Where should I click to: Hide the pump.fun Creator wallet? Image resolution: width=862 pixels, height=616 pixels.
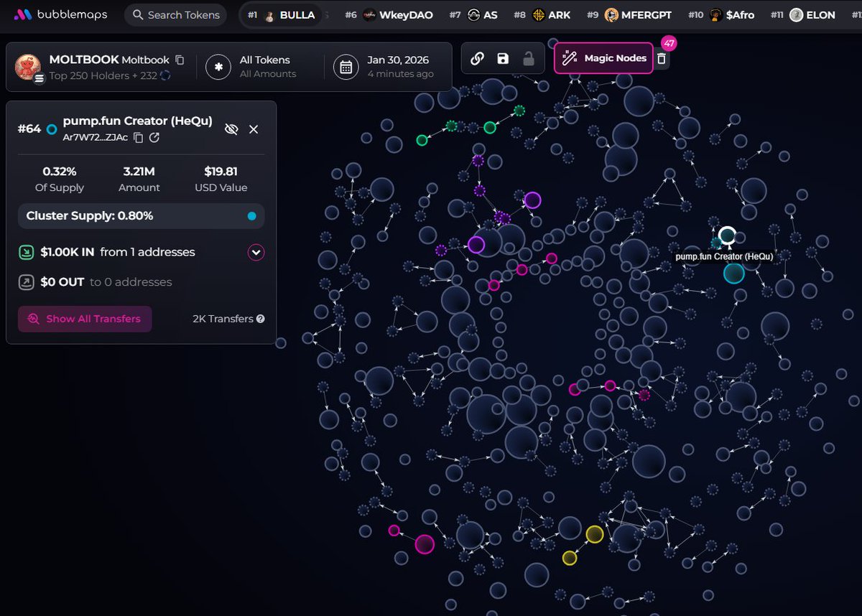[x=231, y=129]
